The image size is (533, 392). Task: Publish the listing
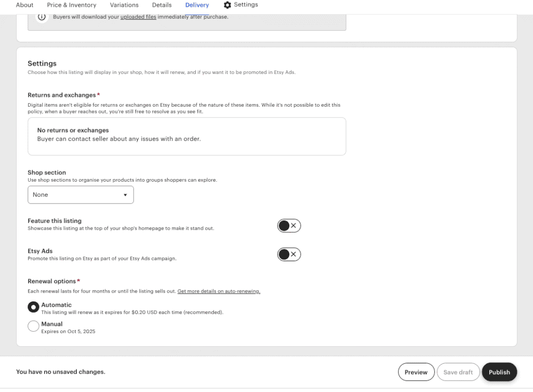coord(499,372)
